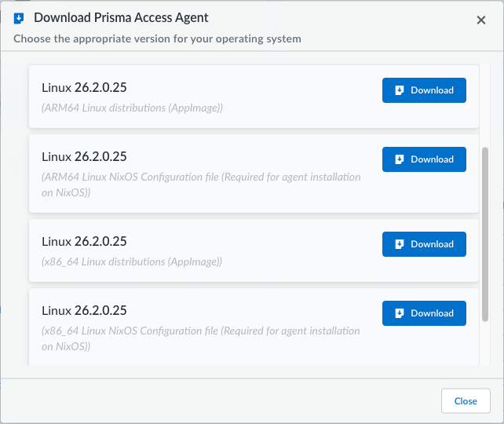The width and height of the screenshot is (504, 424).
Task: Click download arrow icon for x86_64 AppImage
Action: coord(400,244)
